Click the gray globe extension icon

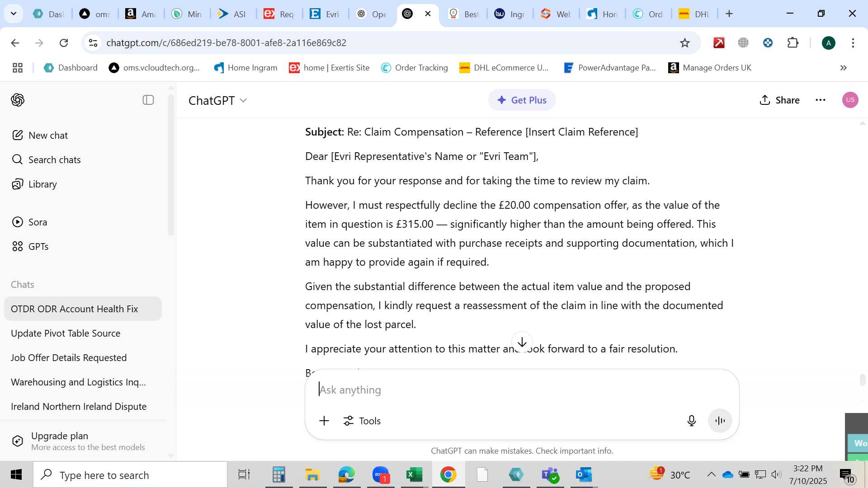[x=743, y=42]
